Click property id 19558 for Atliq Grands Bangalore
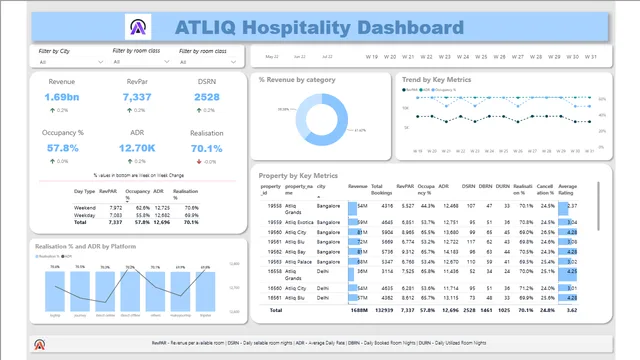640x360 pixels. click(x=275, y=206)
